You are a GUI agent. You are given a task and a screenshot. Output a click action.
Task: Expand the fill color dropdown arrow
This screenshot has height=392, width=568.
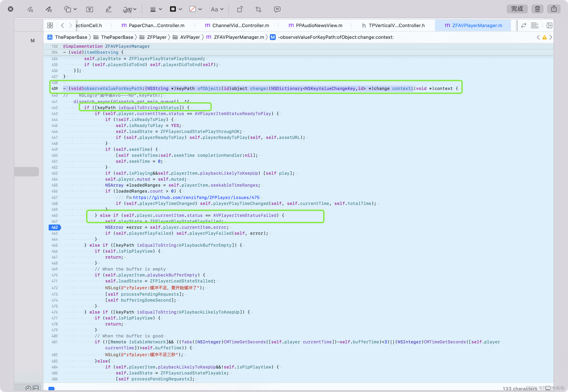point(200,9)
